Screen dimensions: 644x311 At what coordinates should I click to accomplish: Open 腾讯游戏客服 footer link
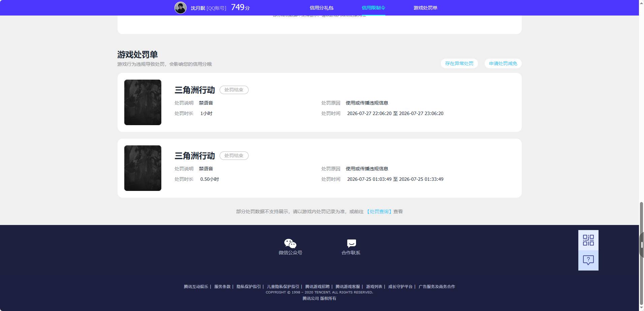coord(348,286)
